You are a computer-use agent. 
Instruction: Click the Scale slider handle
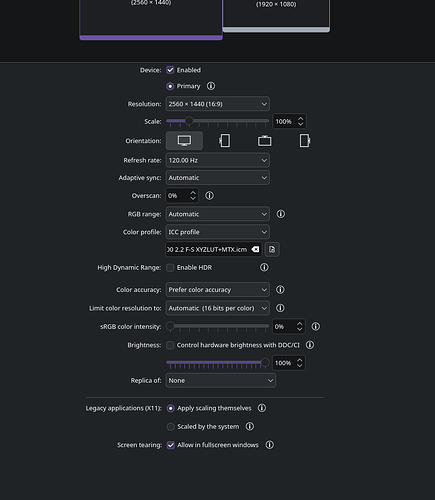[189, 121]
